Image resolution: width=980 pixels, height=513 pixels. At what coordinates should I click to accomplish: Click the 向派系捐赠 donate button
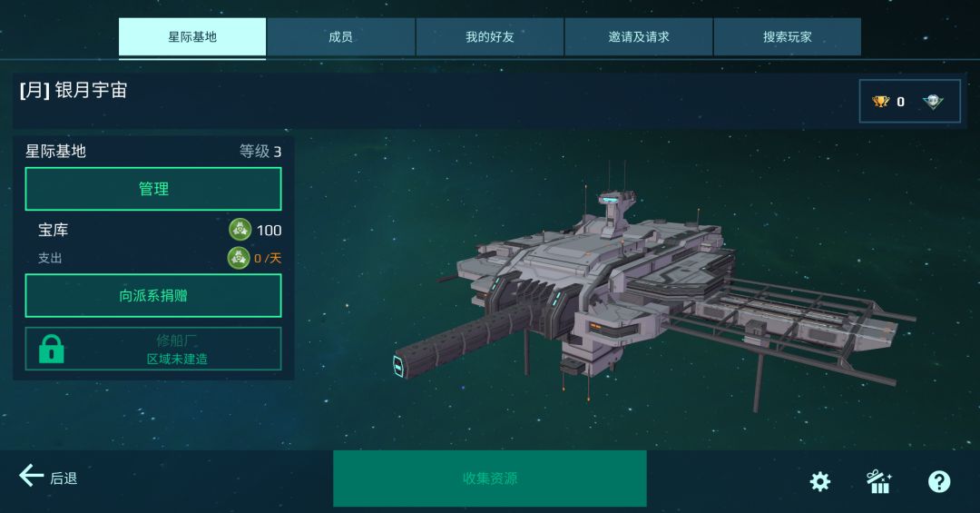[153, 295]
